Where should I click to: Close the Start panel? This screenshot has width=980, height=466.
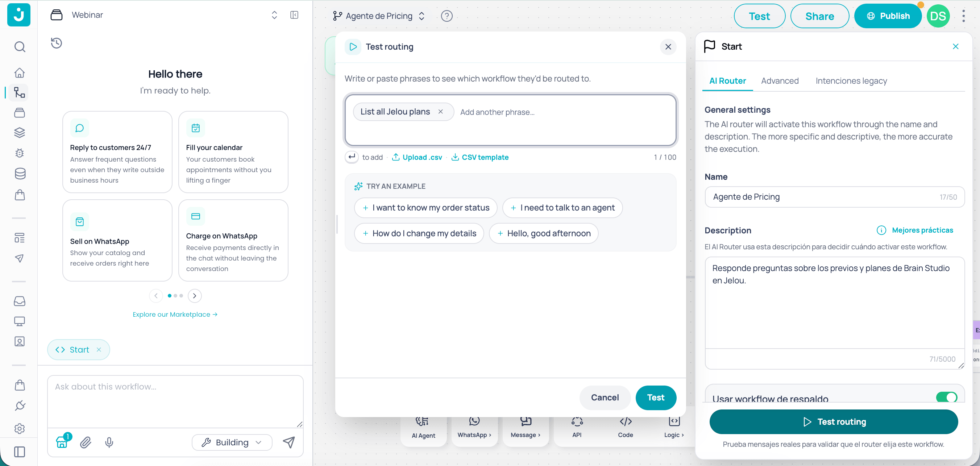[955, 46]
